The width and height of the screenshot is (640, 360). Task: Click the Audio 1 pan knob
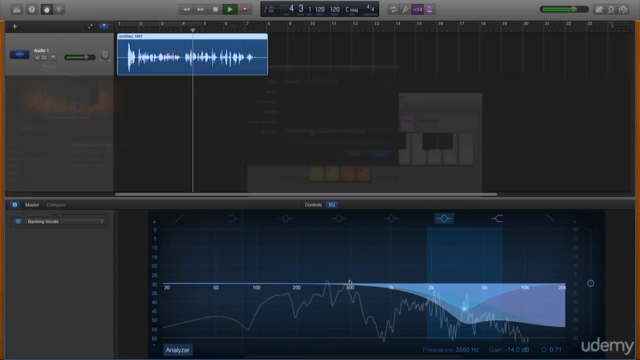pos(105,55)
